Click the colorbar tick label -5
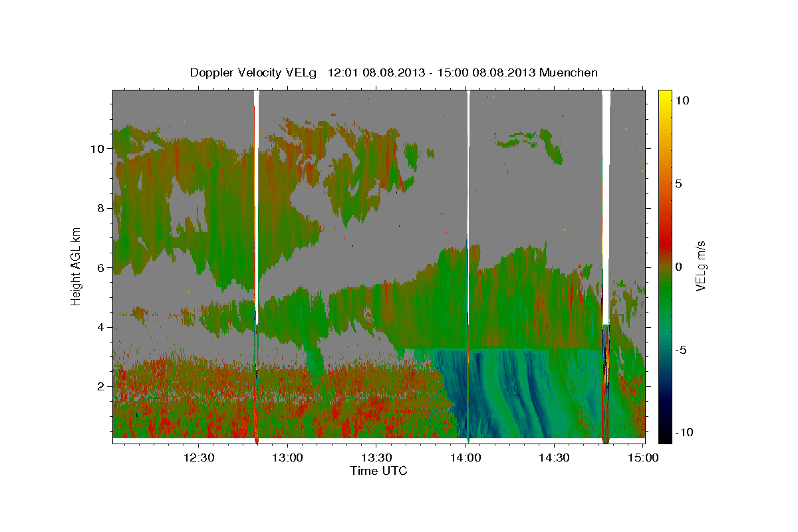Viewport: 798px width, 532px height. pyautogui.click(x=681, y=350)
